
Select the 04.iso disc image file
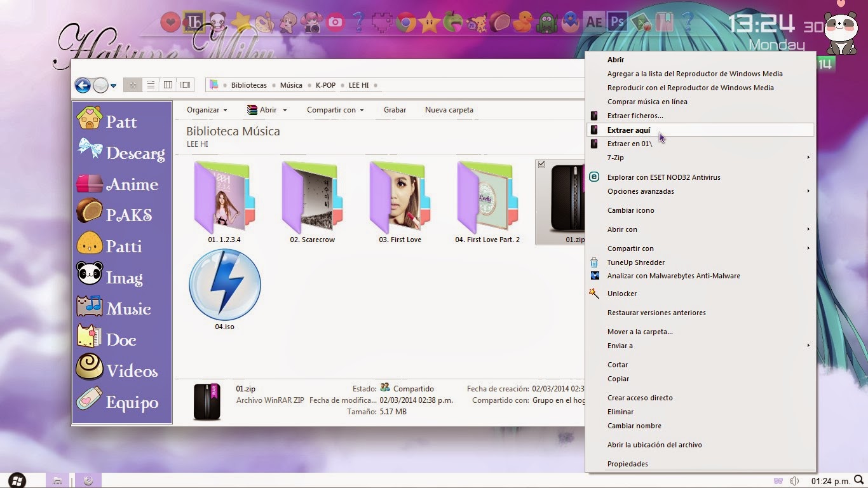coord(224,290)
